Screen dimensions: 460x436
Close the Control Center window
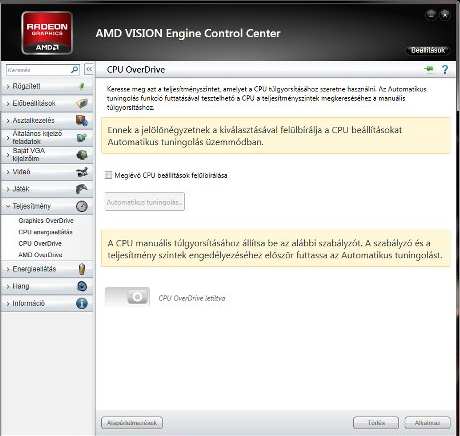[x=445, y=14]
